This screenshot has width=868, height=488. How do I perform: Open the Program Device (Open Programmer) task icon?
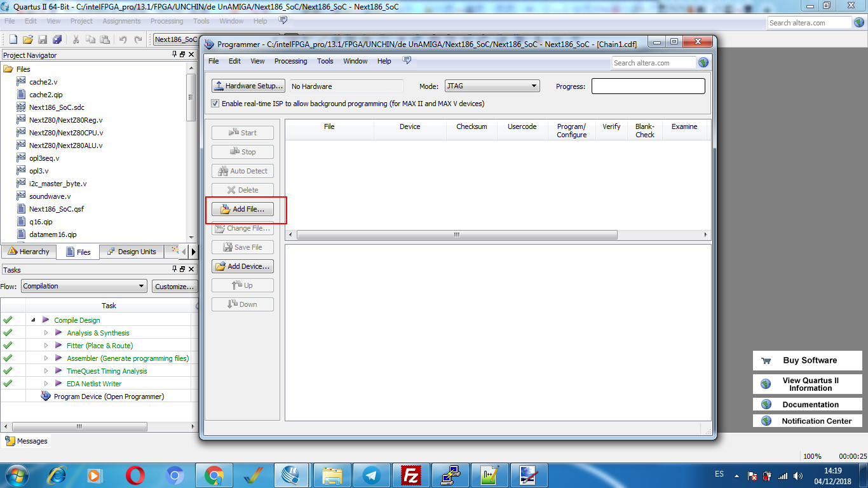(x=45, y=396)
